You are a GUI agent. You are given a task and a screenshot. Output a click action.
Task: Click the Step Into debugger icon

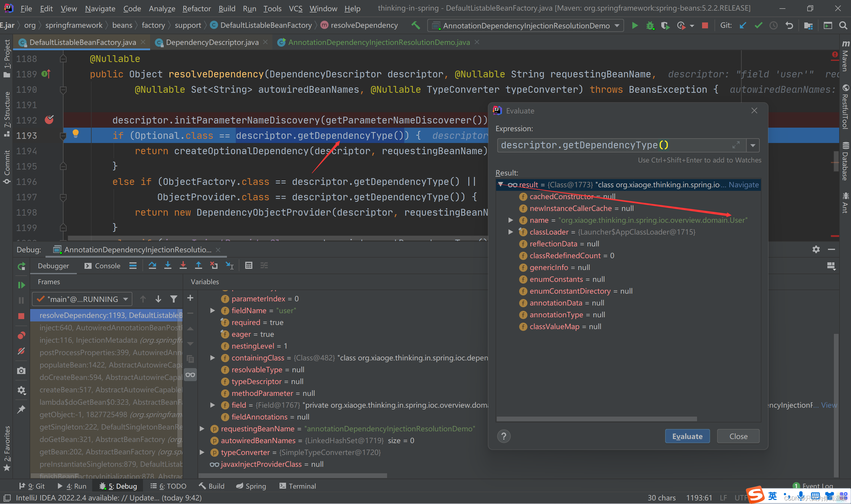[x=168, y=266]
